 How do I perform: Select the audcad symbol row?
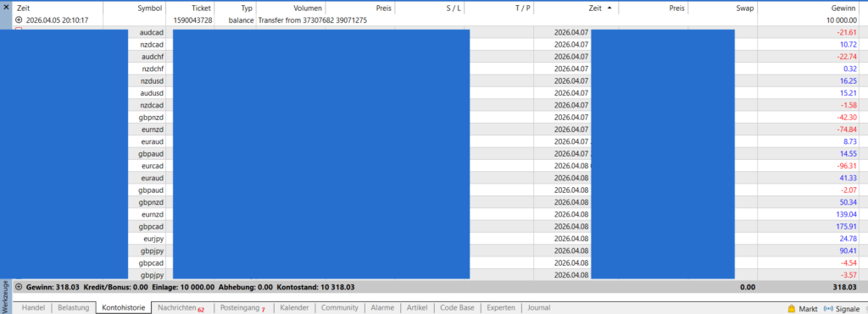[x=152, y=32]
